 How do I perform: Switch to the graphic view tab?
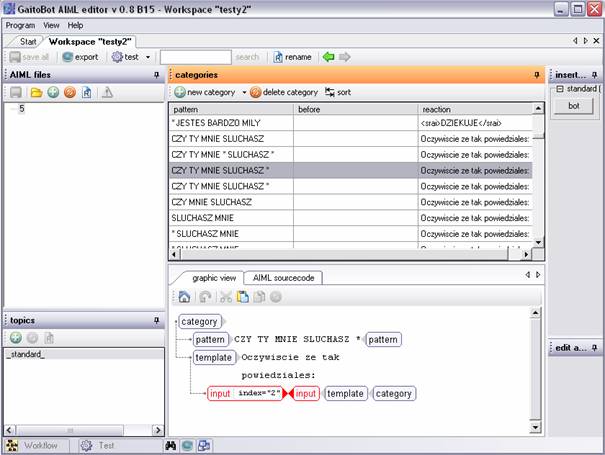pyautogui.click(x=214, y=278)
